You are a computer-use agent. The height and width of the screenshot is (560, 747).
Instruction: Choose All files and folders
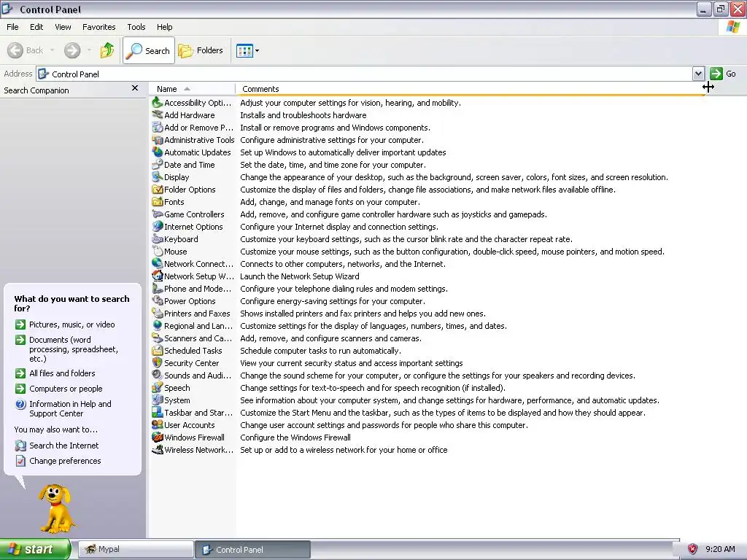(x=62, y=373)
